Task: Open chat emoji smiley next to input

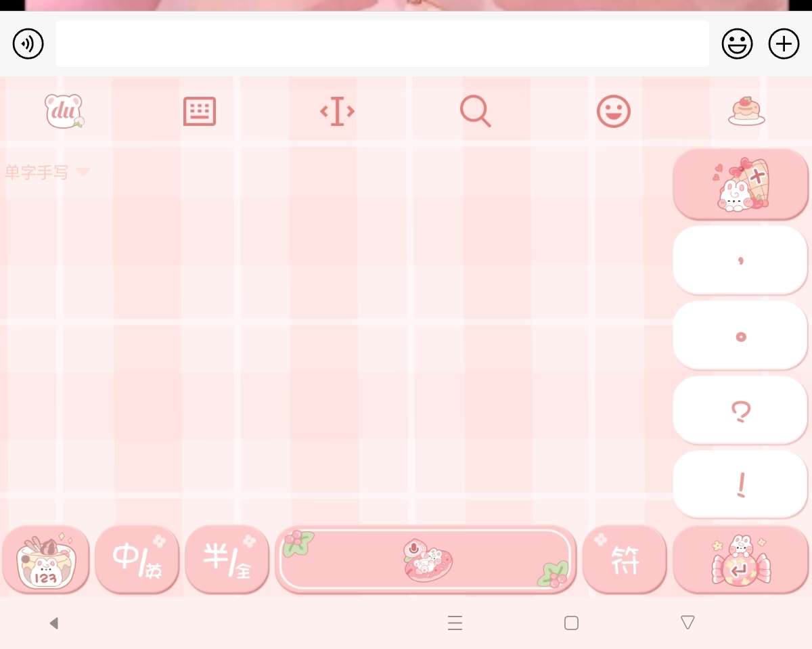Action: (x=738, y=44)
